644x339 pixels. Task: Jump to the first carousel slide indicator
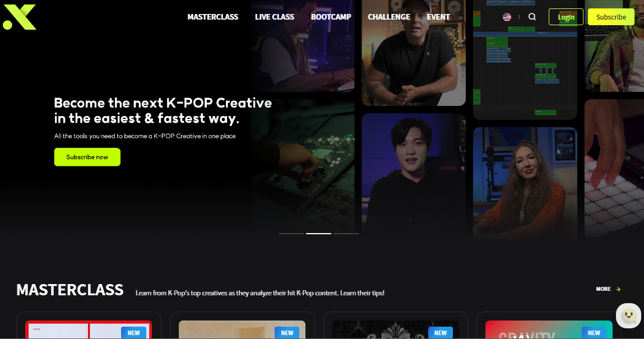(x=291, y=233)
